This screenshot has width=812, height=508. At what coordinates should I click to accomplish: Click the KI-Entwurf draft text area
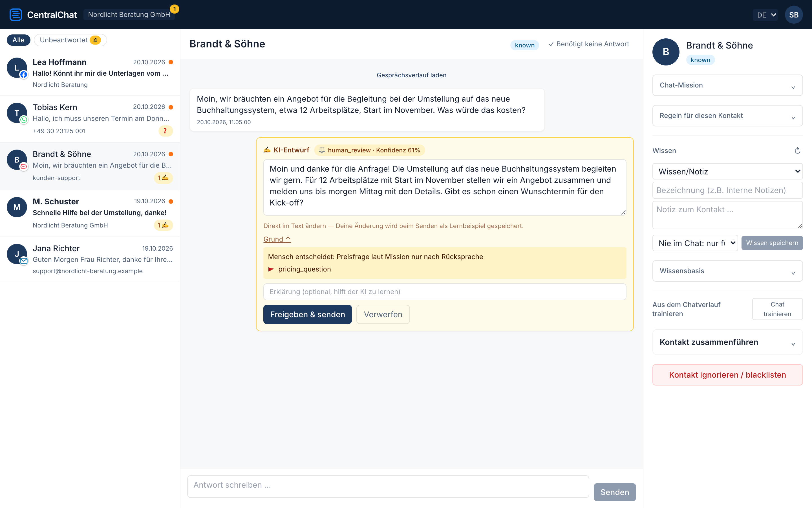[x=445, y=187]
